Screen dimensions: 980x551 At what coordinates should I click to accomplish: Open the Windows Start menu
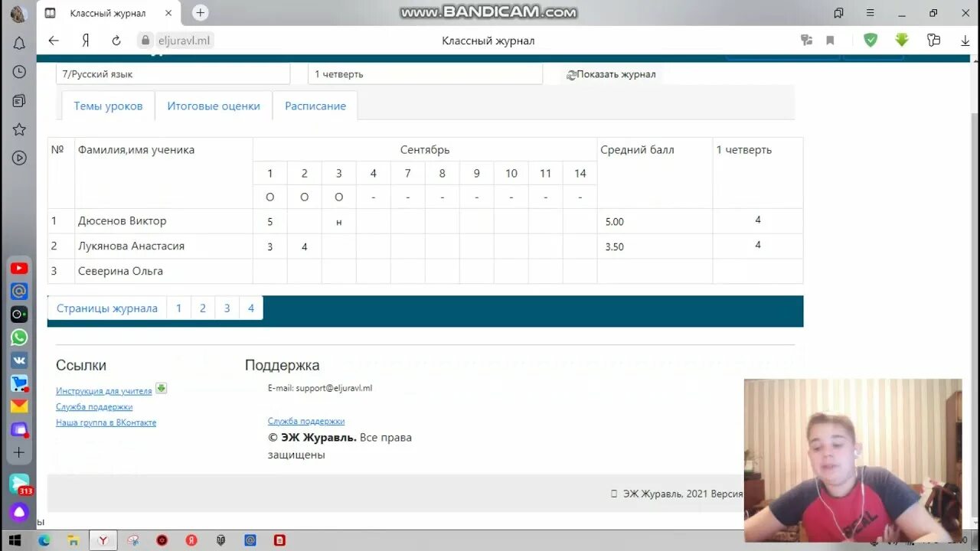(15, 540)
